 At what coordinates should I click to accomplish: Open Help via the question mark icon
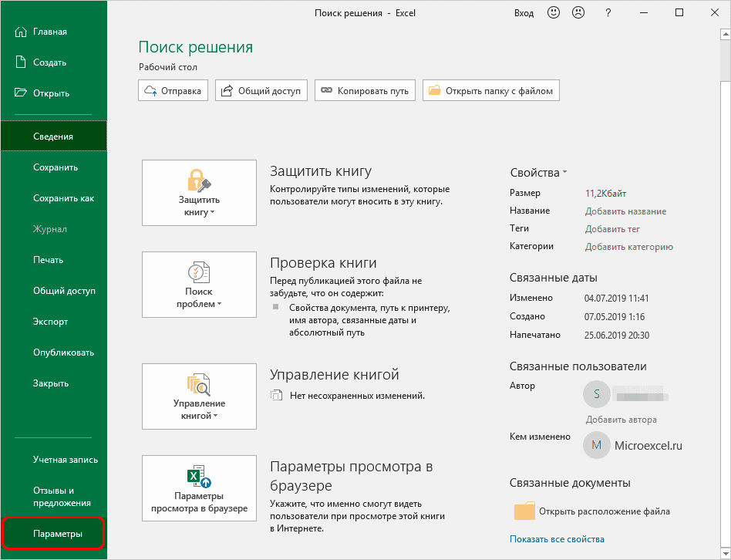[608, 12]
